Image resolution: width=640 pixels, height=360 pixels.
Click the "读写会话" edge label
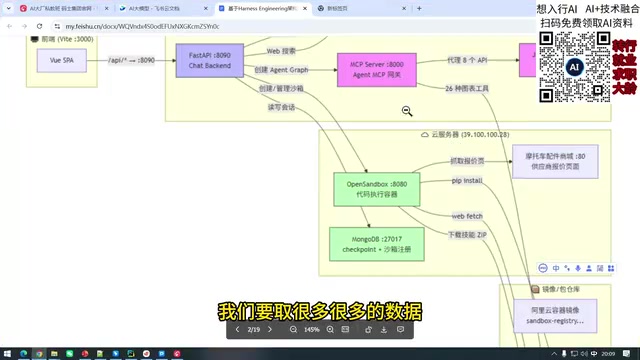point(281,107)
